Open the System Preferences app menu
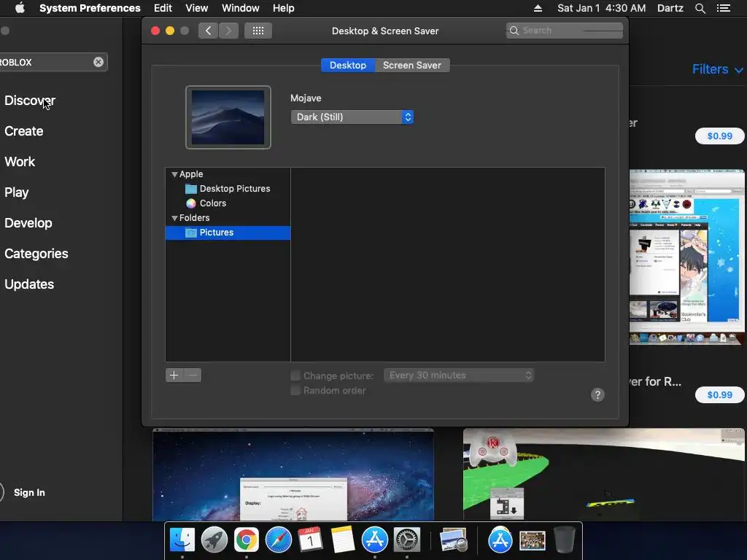The height and width of the screenshot is (560, 747). (x=90, y=8)
